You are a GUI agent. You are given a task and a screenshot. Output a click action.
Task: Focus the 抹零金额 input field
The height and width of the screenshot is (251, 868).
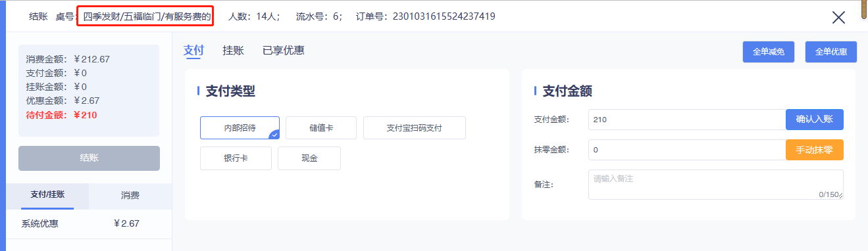click(x=687, y=150)
